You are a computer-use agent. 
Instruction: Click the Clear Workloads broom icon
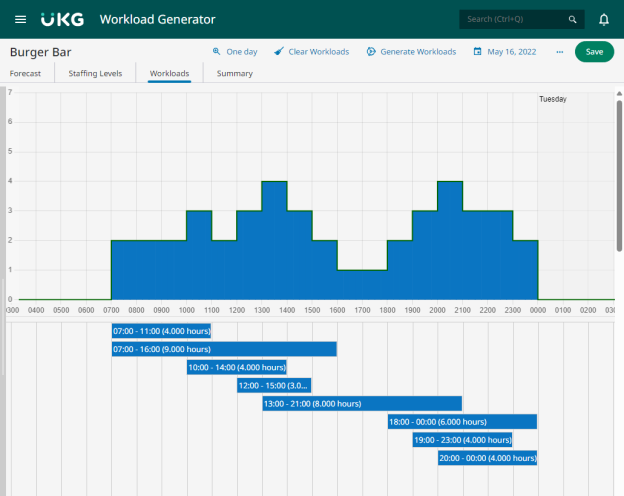tap(279, 51)
